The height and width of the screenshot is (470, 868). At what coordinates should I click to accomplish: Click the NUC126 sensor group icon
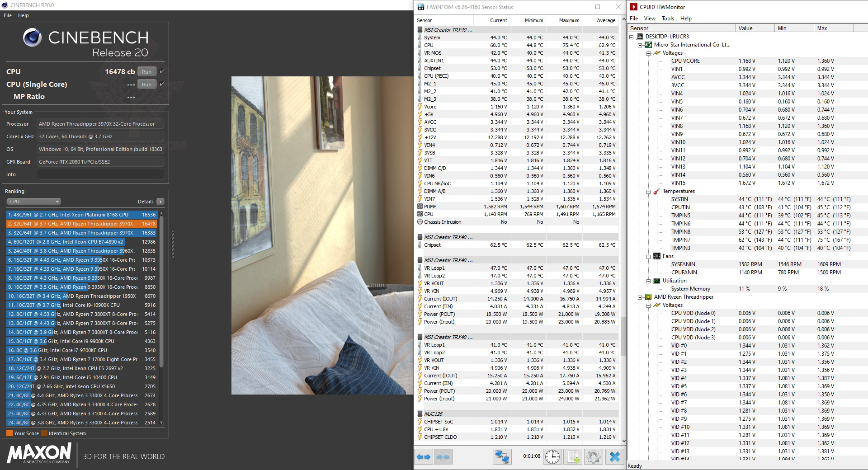click(420, 414)
